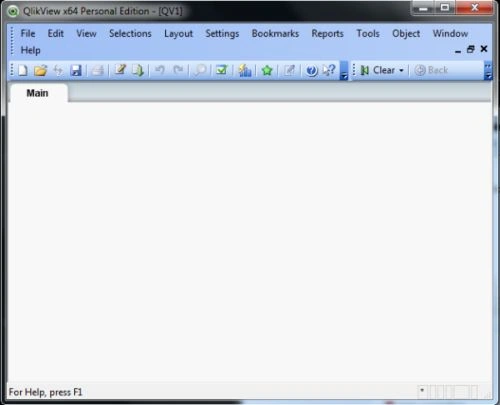Viewport: 500px width, 405px height.
Task: Open the File menu
Action: tap(28, 34)
